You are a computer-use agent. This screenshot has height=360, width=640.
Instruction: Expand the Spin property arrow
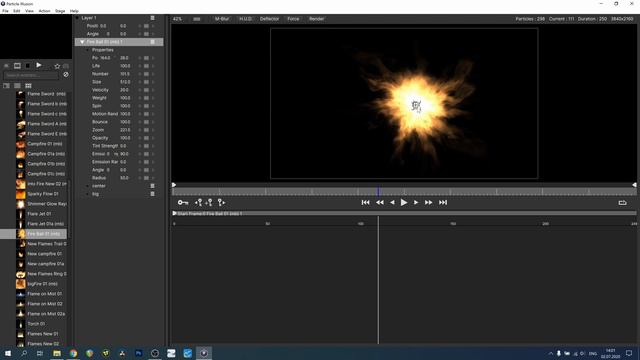click(x=153, y=106)
